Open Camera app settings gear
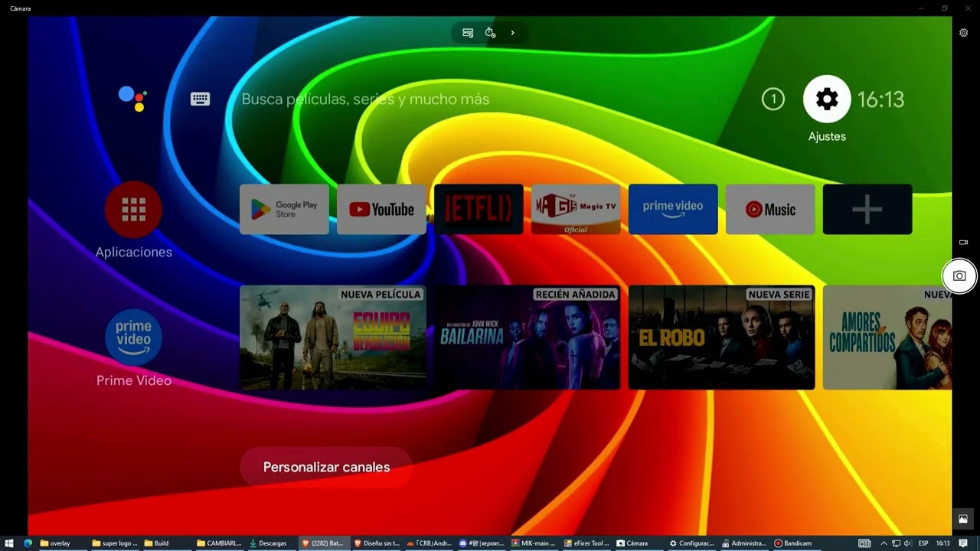Screen dimensions: 980x551 (x=964, y=33)
